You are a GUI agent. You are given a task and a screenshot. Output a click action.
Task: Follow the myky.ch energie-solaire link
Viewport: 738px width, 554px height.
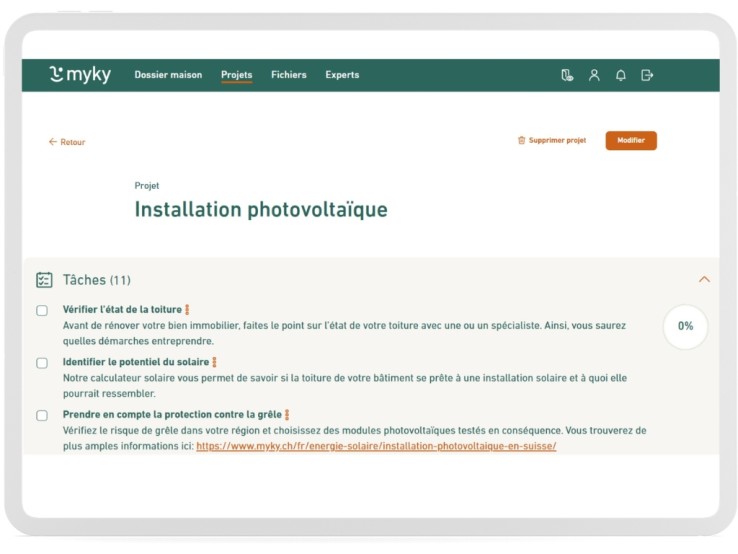376,446
